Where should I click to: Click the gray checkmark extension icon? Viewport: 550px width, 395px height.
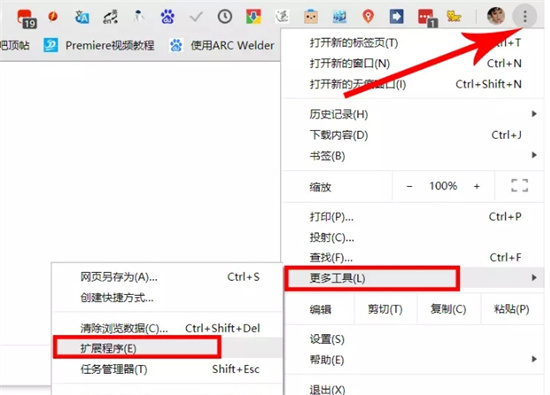pyautogui.click(x=196, y=16)
